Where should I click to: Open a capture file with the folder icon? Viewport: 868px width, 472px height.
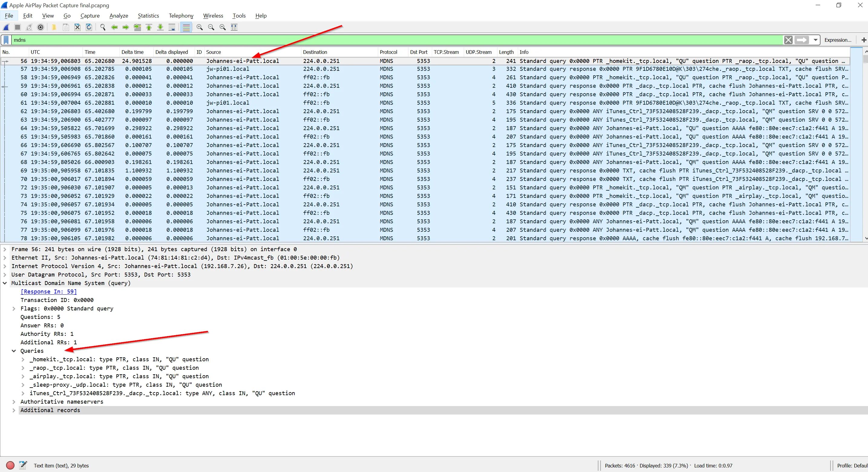click(x=54, y=27)
